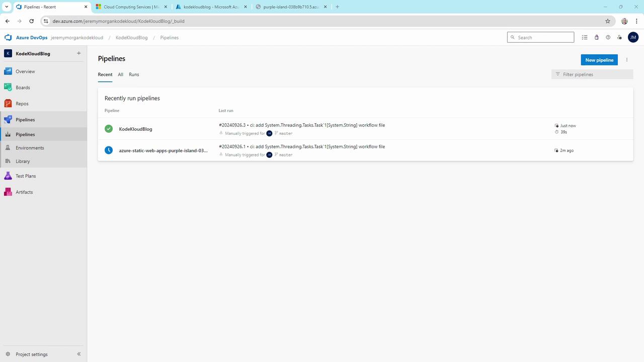
Task: Click the KodeKloudBlog project K avatar
Action: [x=8, y=53]
